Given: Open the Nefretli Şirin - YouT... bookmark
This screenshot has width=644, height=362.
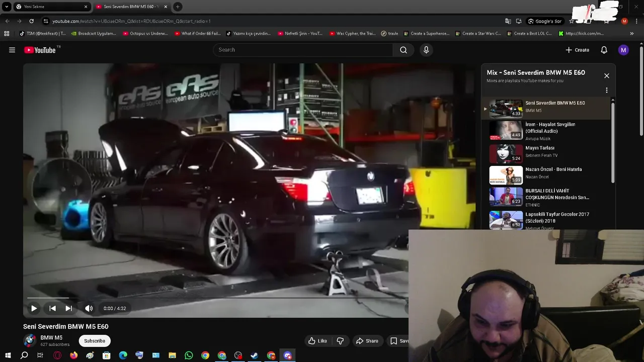Looking at the screenshot, I should coord(300,34).
